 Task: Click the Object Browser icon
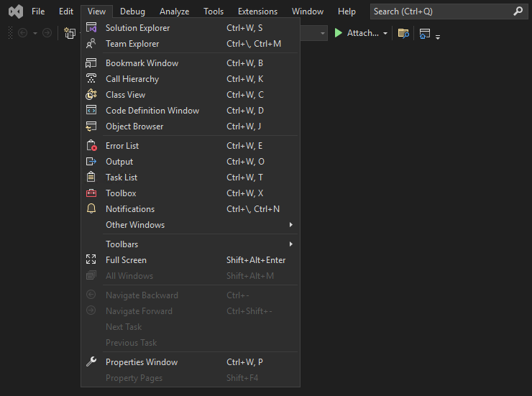tap(91, 126)
